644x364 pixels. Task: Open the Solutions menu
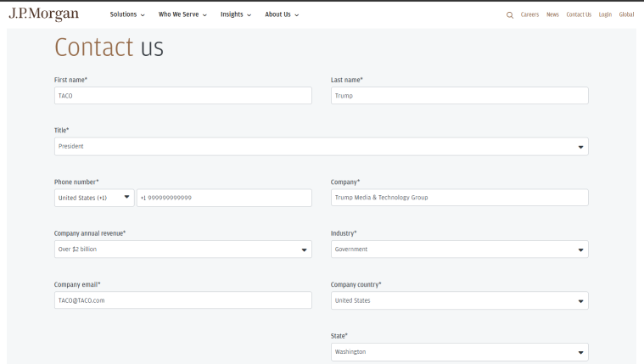point(127,14)
